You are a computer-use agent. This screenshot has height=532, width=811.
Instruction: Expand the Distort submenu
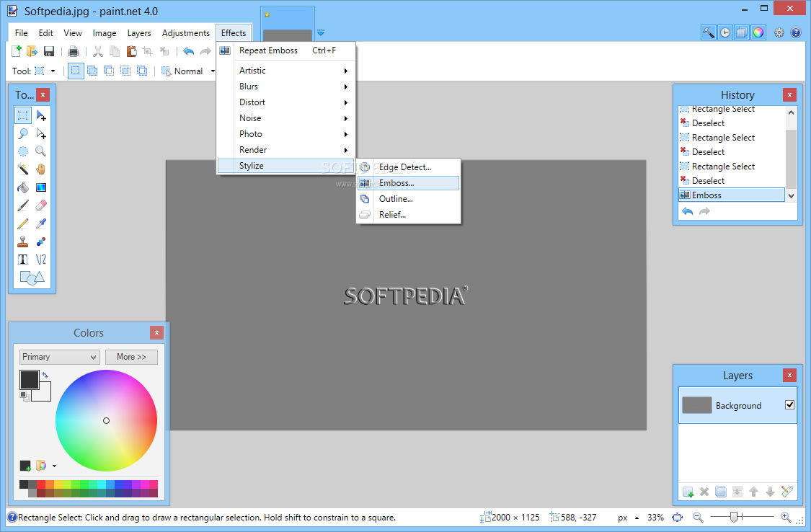tap(285, 102)
